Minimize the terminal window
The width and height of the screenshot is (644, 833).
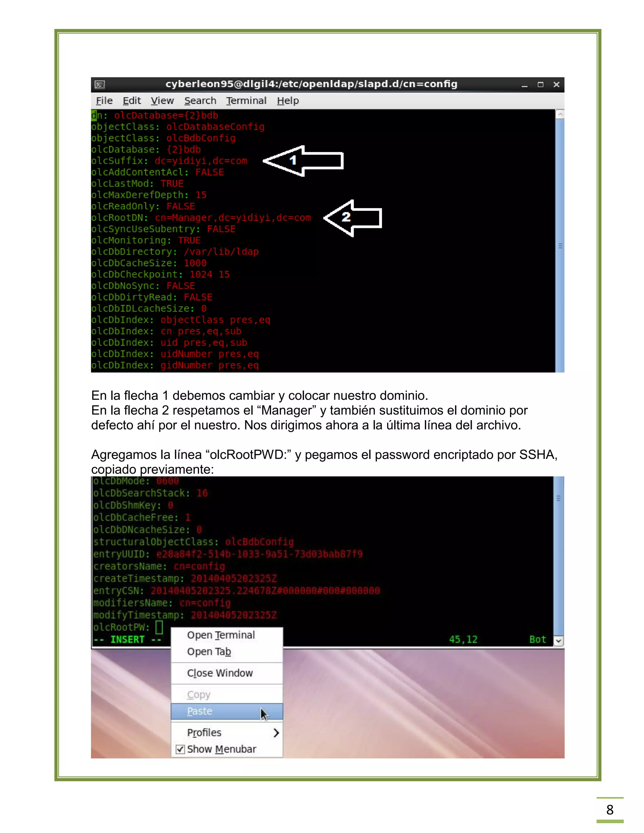525,85
